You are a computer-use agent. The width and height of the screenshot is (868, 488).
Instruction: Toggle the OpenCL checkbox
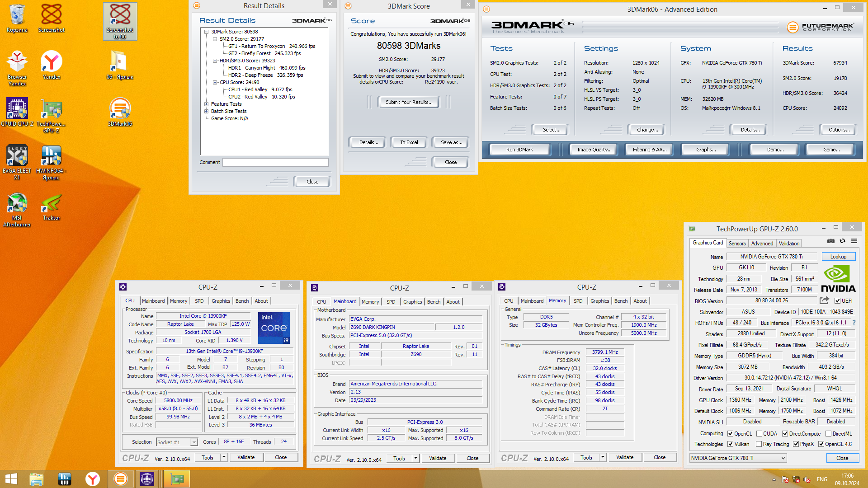(730, 434)
